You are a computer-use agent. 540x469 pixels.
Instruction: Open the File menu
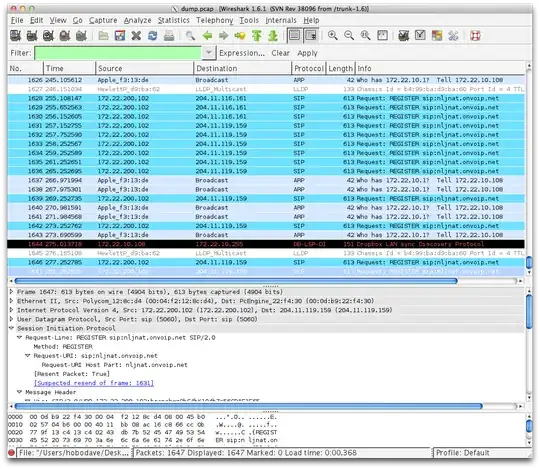(17, 20)
